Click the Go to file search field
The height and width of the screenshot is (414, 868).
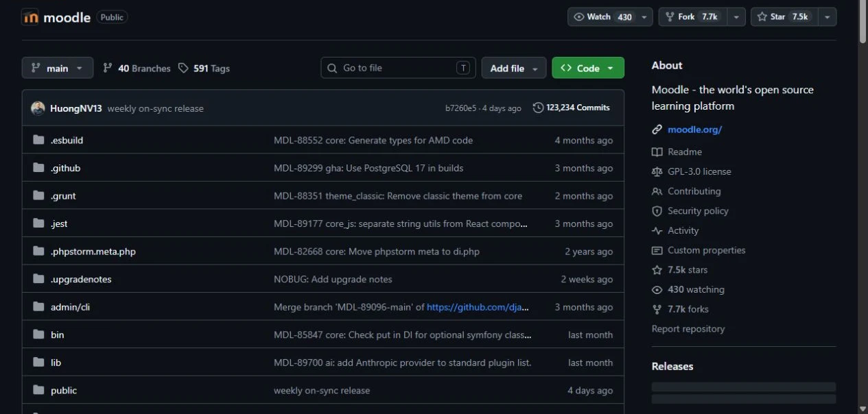[x=398, y=68]
